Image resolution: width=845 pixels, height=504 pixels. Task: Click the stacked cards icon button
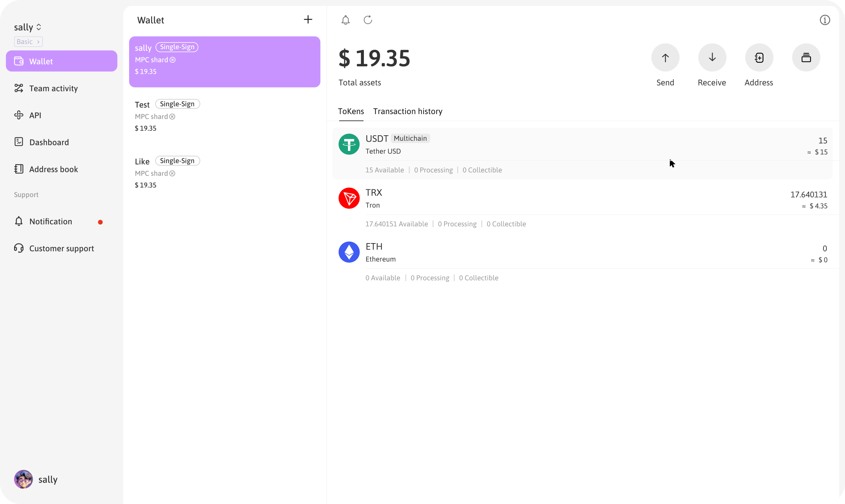tap(806, 58)
